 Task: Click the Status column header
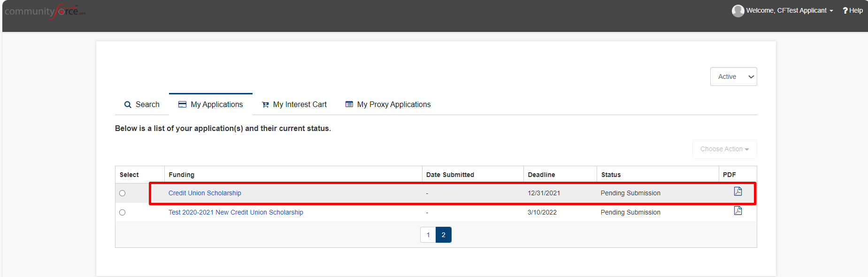tap(611, 175)
